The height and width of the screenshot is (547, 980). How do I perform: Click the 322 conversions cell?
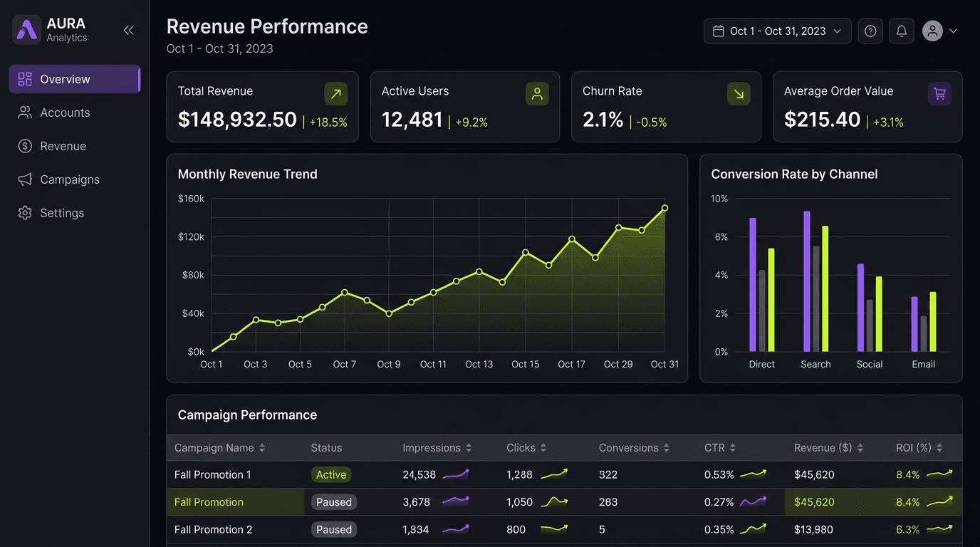[x=608, y=474]
